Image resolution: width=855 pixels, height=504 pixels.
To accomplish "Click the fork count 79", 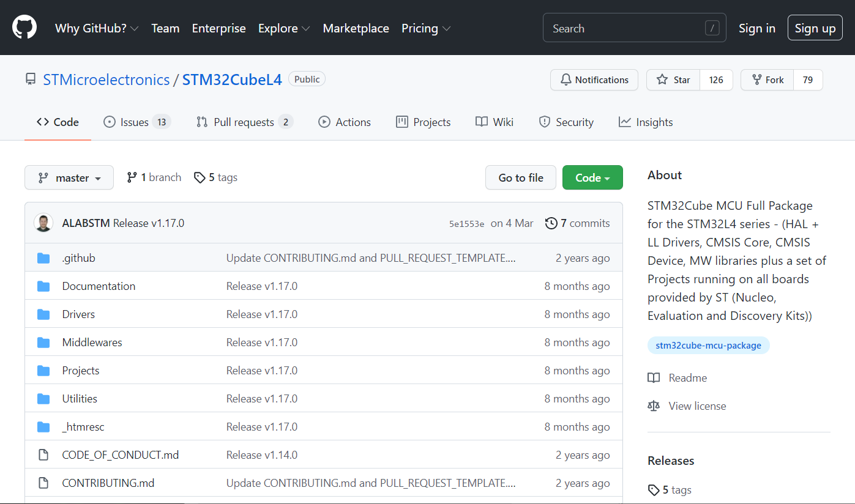I will [x=808, y=80].
